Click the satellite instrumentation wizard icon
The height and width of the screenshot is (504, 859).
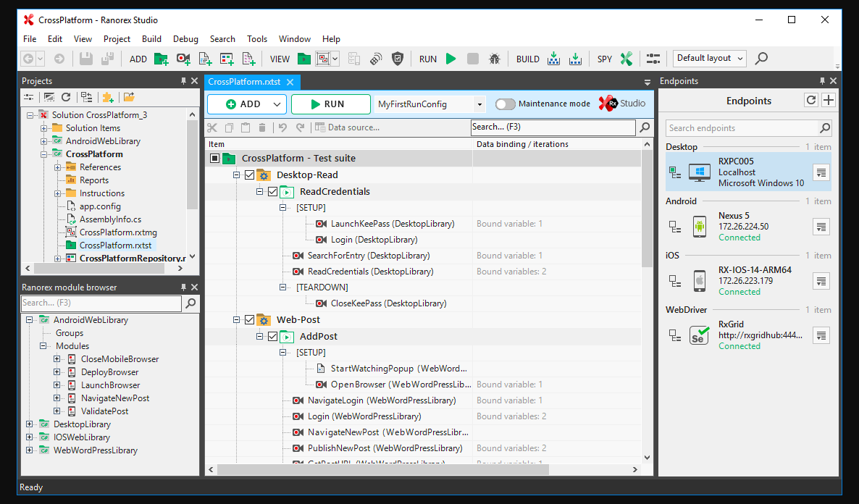[376, 59]
